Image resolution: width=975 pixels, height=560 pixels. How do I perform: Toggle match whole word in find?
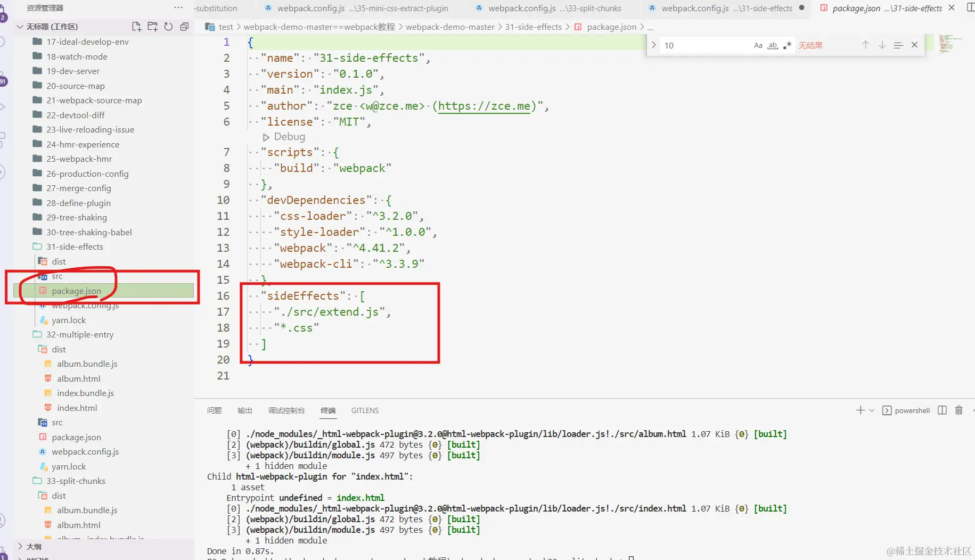click(773, 45)
